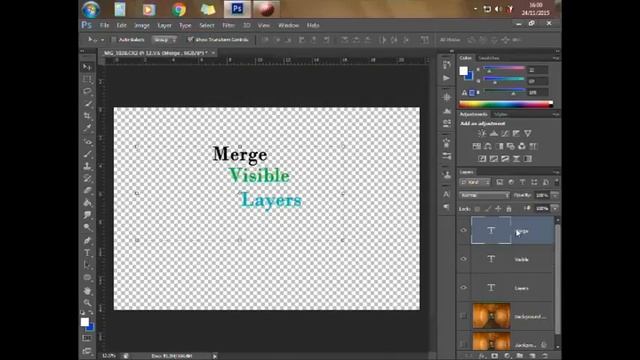Screen dimensions: 640x360
Task: Select the Brush tool
Action: pyautogui.click(x=87, y=154)
